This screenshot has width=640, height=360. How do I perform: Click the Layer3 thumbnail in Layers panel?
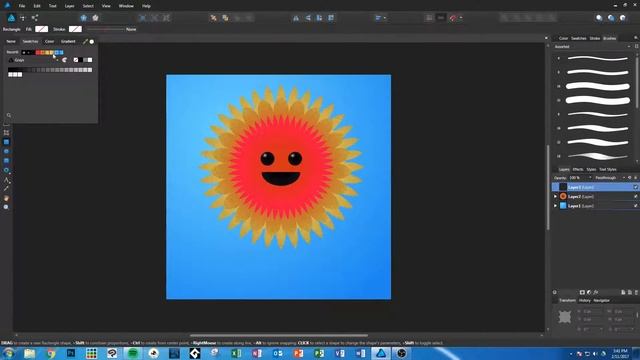563,187
